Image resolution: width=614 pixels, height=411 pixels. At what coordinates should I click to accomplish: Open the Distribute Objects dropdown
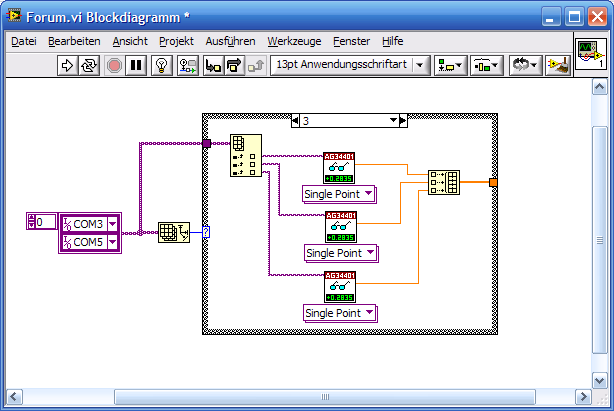486,65
